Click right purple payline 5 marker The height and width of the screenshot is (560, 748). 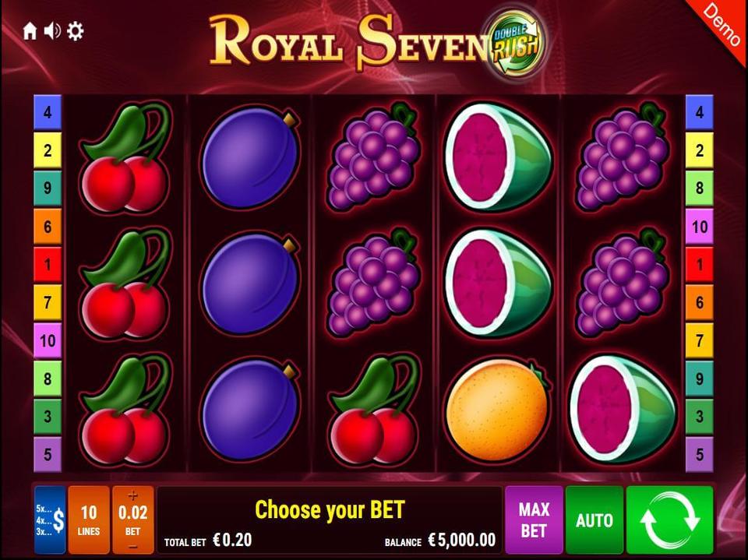pyautogui.click(x=700, y=454)
